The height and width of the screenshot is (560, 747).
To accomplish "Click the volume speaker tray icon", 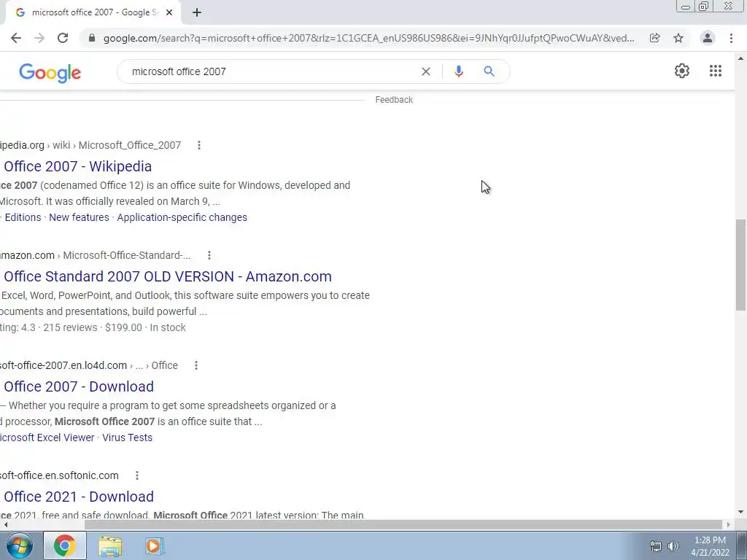I will [x=673, y=546].
